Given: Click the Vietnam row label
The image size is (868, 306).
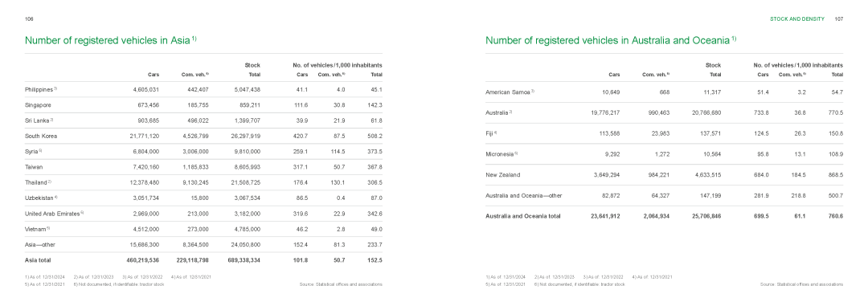Looking at the screenshot, I should [x=38, y=229].
